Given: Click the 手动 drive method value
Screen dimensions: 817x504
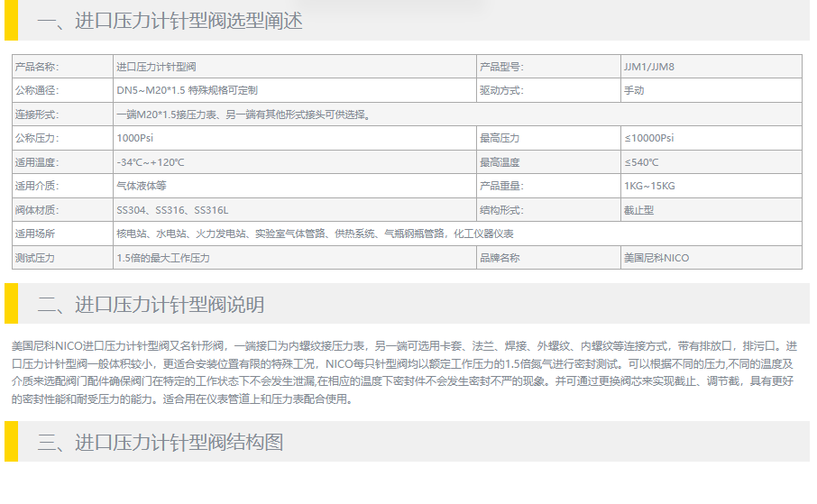Looking at the screenshot, I should click(x=634, y=90).
